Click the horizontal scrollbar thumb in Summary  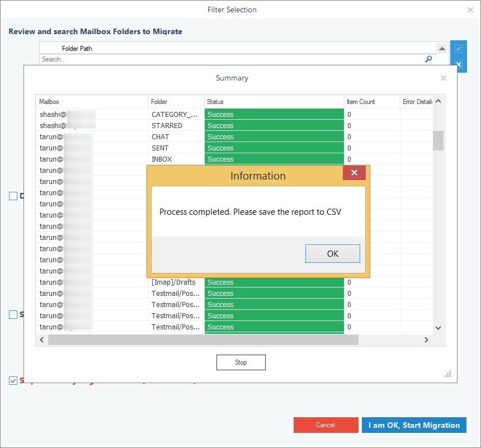click(x=203, y=339)
